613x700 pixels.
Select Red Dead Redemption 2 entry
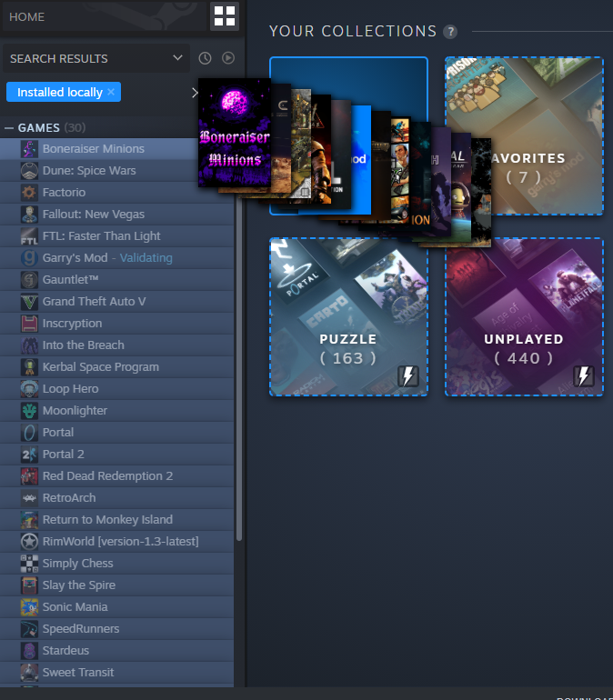(106, 476)
